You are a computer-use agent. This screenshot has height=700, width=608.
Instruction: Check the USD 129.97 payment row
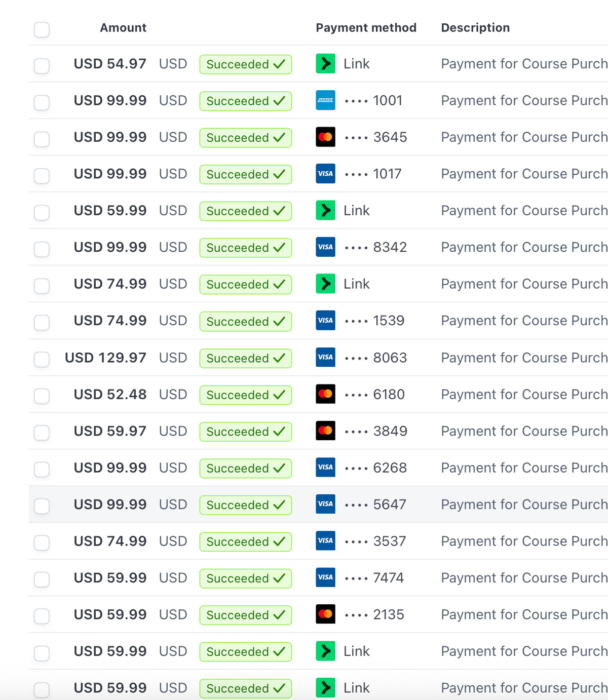42,359
